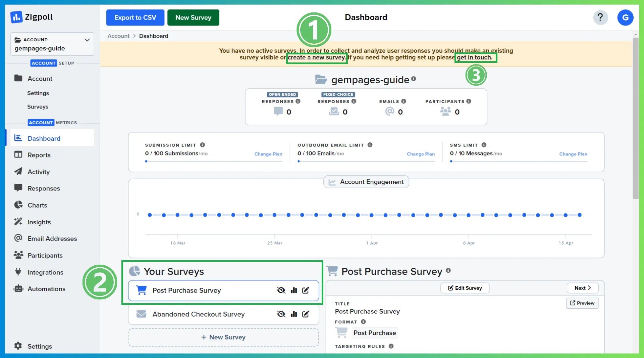Click the Charts pie icon in sidebar

(x=18, y=205)
